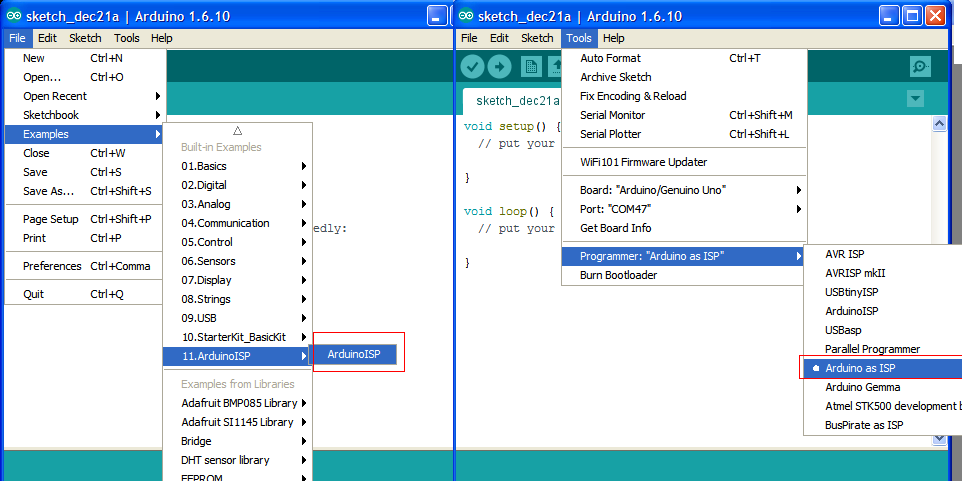Click Burn Bootloader in Tools menu

click(x=684, y=275)
